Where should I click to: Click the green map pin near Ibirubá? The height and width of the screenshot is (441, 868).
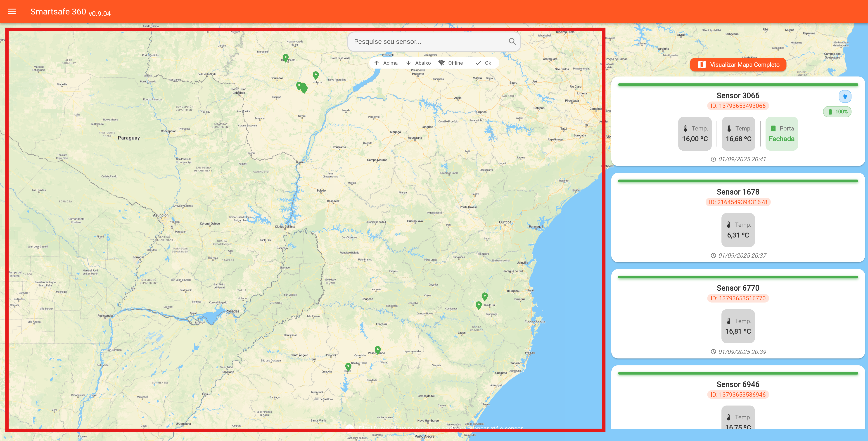[x=348, y=366]
